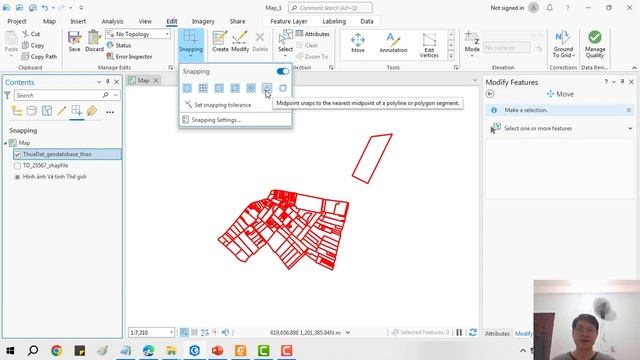Open coordinate display units dropdown
The width and height of the screenshot is (640, 360).
[347, 333]
